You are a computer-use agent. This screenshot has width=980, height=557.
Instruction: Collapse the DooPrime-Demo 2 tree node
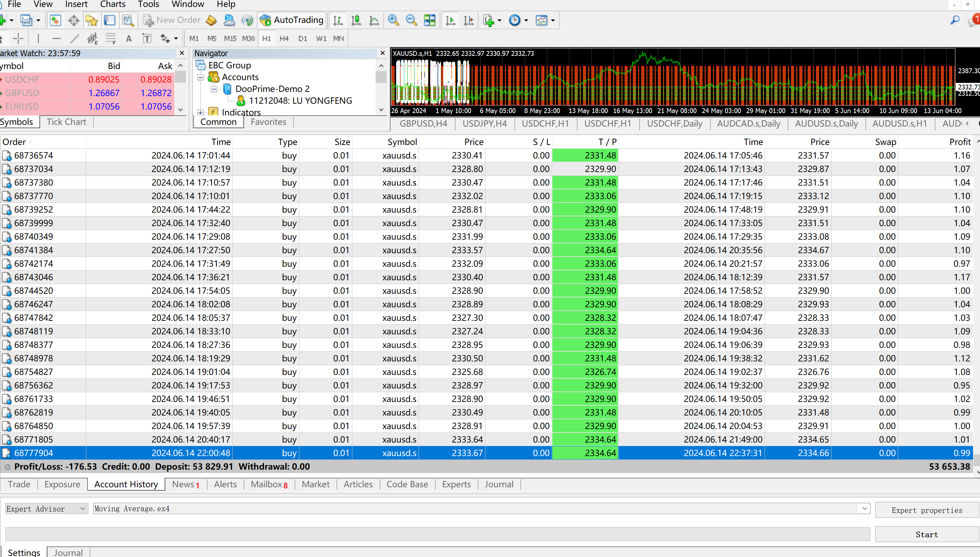[214, 89]
